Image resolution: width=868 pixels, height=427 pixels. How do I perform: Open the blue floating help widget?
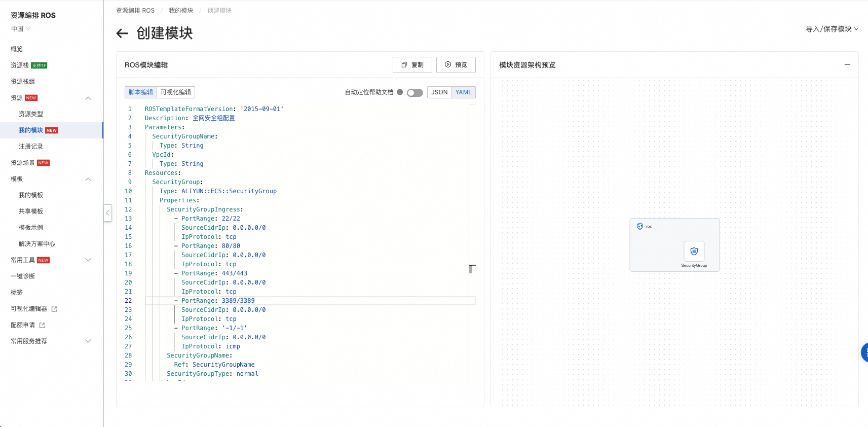pos(864,352)
